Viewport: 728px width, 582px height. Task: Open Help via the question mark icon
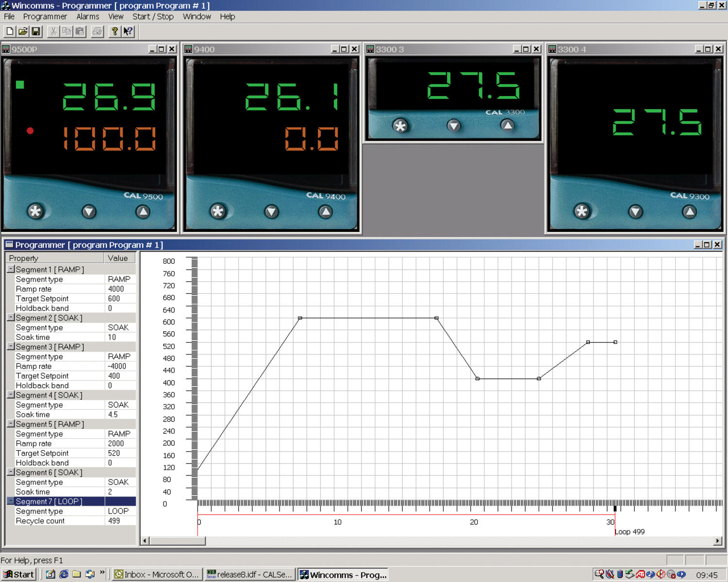point(115,32)
